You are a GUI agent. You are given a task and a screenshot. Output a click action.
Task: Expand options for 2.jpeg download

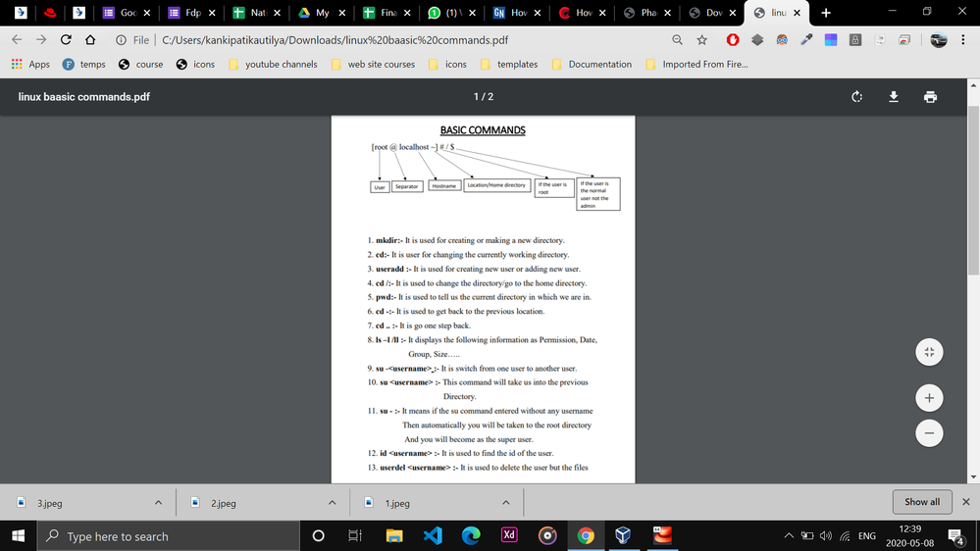click(332, 503)
